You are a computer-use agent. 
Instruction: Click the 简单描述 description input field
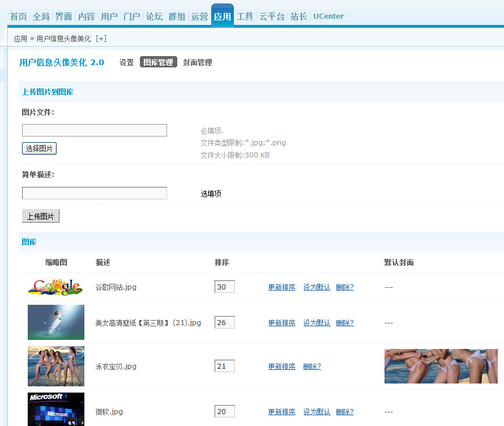coord(94,193)
